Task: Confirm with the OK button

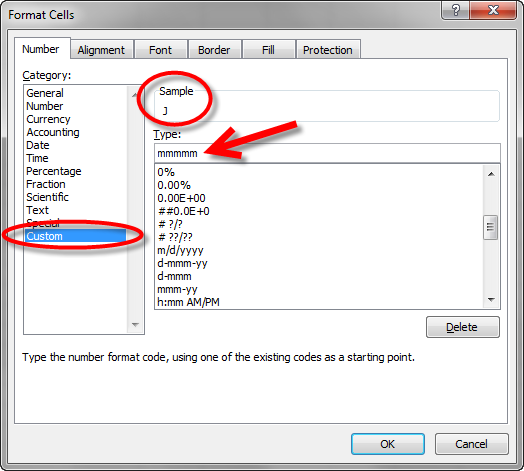Action: tap(388, 444)
